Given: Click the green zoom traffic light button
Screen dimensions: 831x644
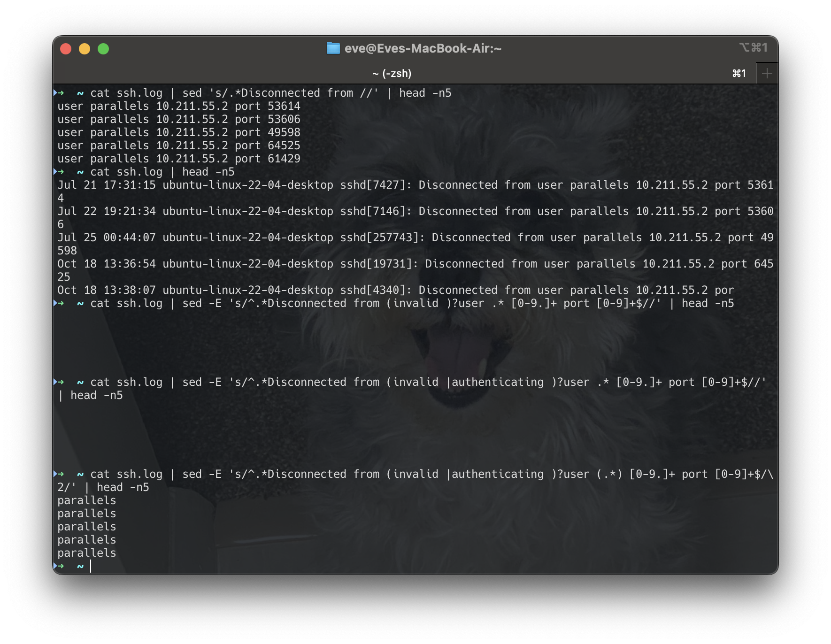Looking at the screenshot, I should (x=103, y=48).
